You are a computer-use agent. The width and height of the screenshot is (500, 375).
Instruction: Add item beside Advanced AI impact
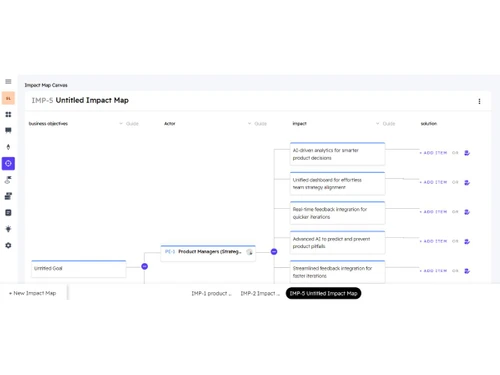click(433, 241)
